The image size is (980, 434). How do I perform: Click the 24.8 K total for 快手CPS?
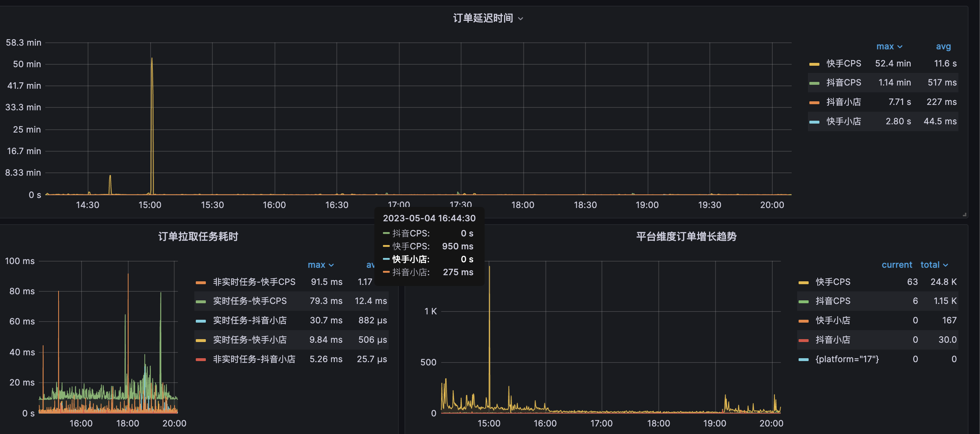943,282
